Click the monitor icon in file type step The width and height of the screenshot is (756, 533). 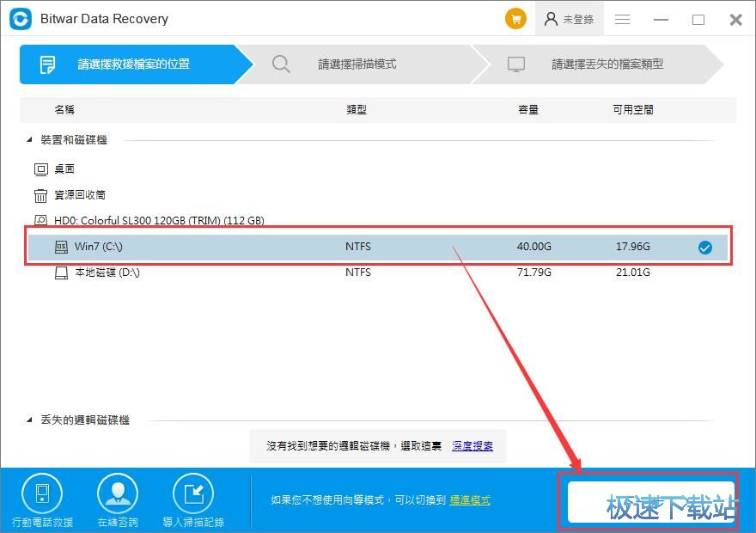pos(516,64)
